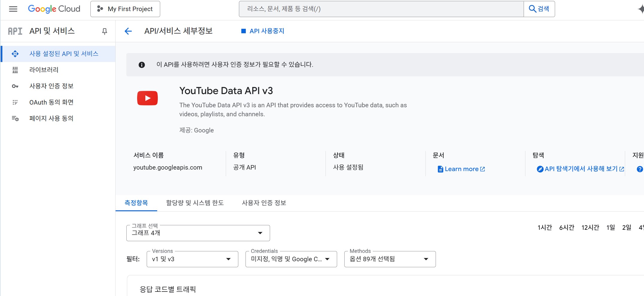644x296 pixels.
Task: Click the OAuth consent screen icon
Action: click(15, 102)
